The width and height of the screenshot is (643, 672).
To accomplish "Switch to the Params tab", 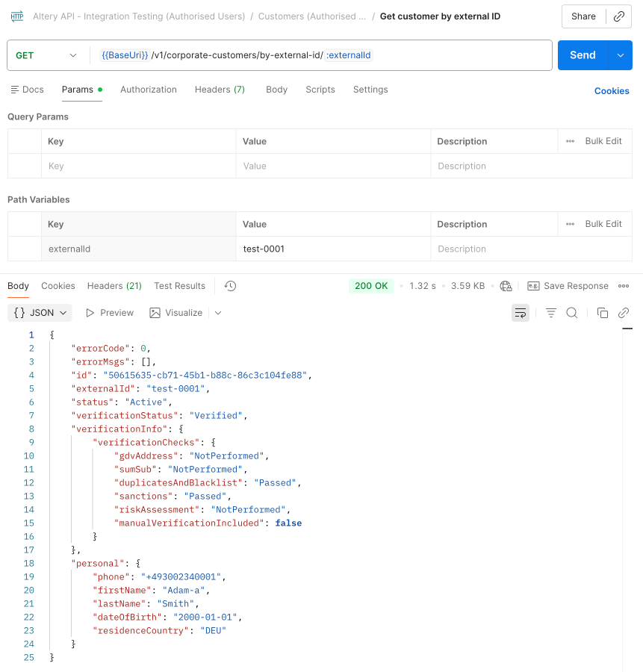I will (82, 90).
